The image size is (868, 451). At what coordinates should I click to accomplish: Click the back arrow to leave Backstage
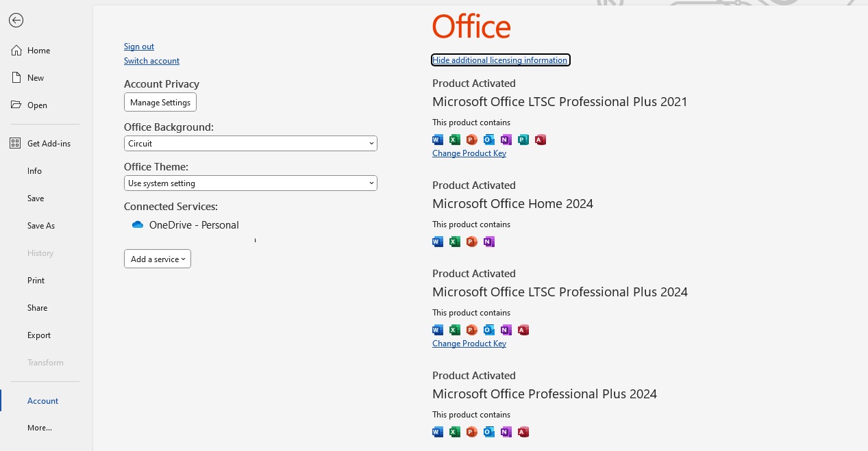click(x=16, y=21)
